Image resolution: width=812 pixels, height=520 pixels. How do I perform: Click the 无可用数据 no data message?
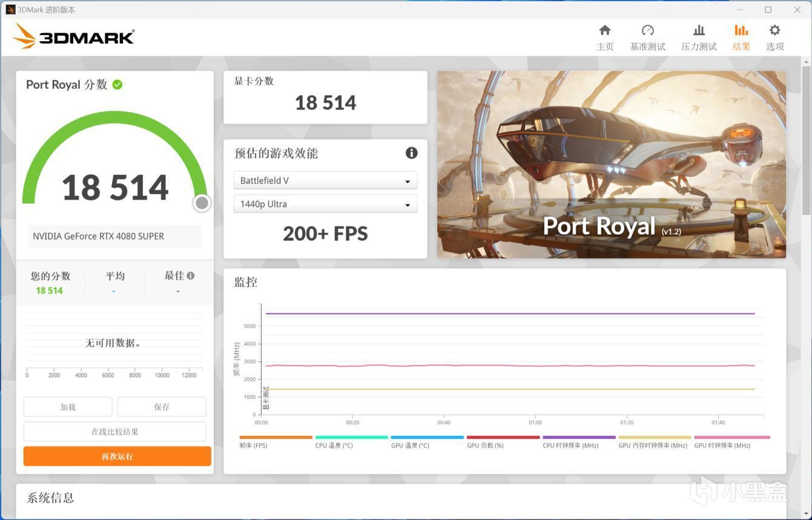coord(114,343)
